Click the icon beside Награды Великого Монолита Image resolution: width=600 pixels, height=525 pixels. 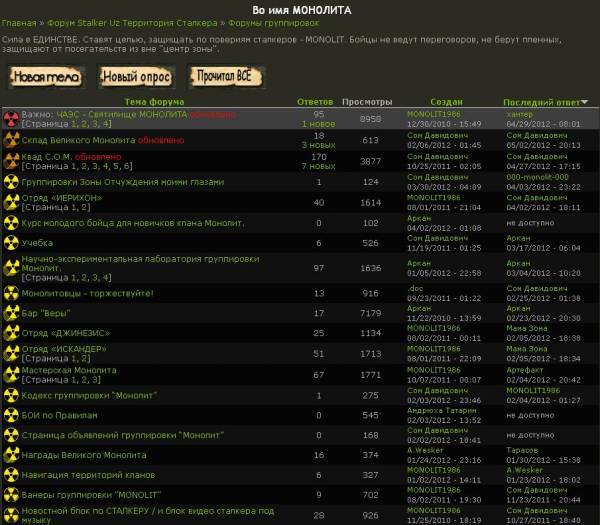(11, 455)
